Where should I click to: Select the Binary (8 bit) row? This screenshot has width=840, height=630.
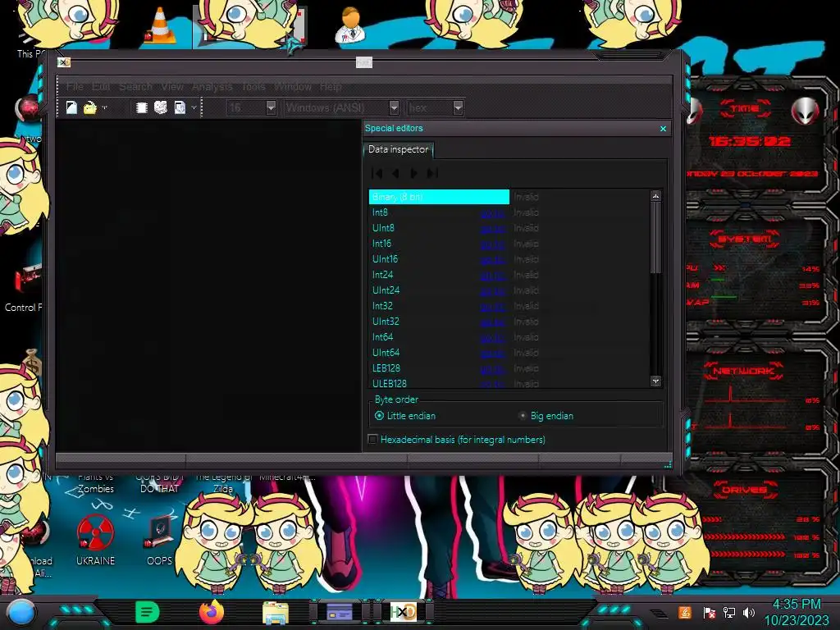(439, 197)
